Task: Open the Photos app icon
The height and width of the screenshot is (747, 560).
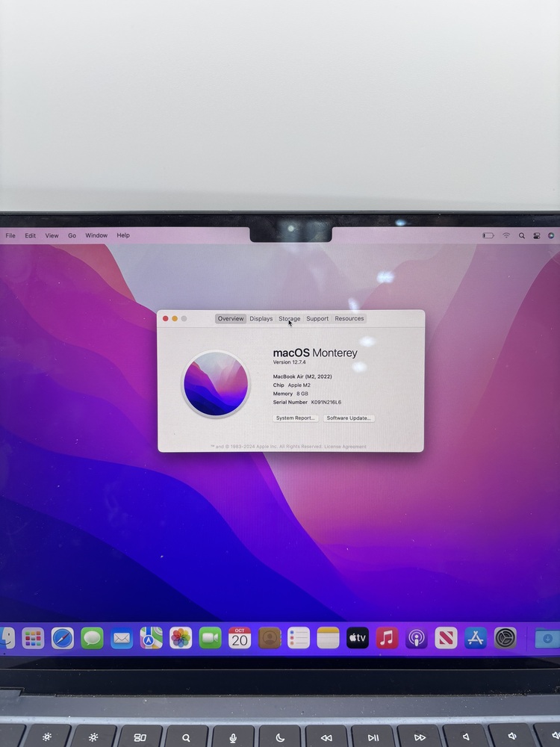Action: 181,638
